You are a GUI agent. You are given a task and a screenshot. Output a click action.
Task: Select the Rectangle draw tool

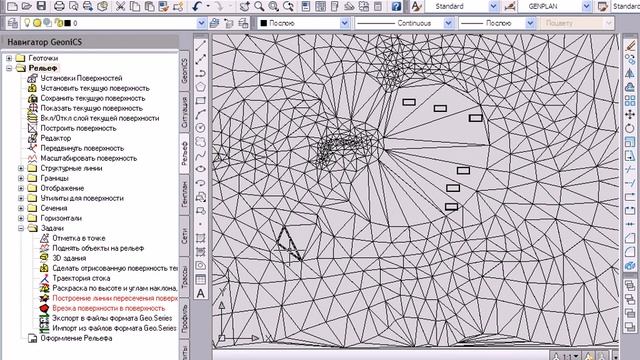(x=200, y=100)
